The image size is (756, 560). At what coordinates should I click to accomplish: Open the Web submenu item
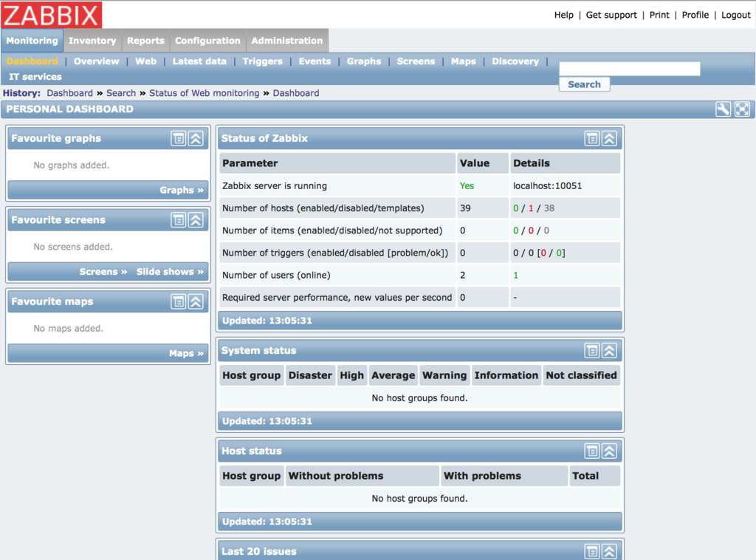[x=145, y=61]
